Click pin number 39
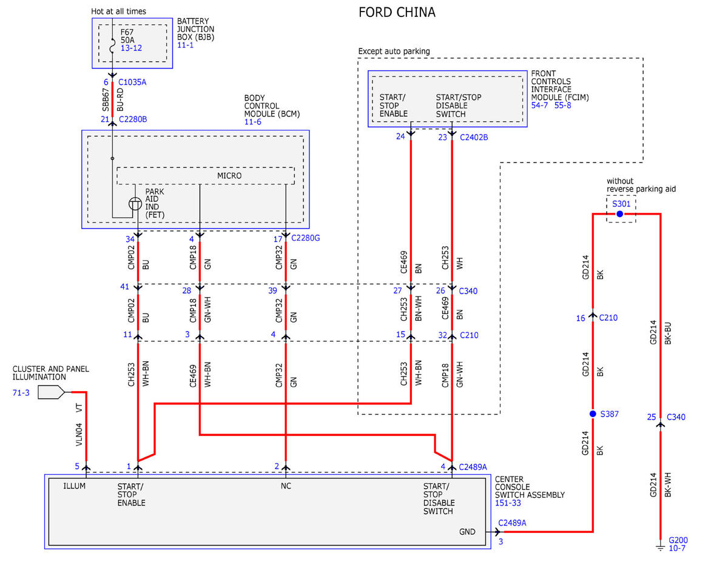The width and height of the screenshot is (728, 562). tap(273, 291)
